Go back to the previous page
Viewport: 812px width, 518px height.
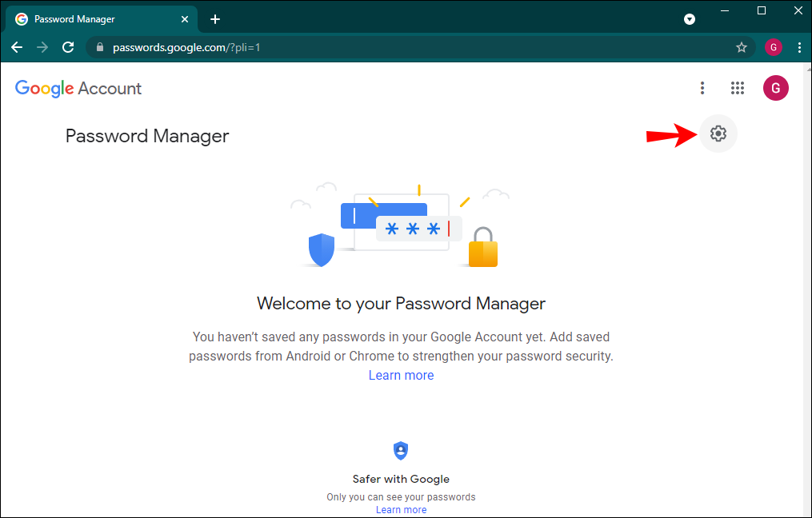17,48
